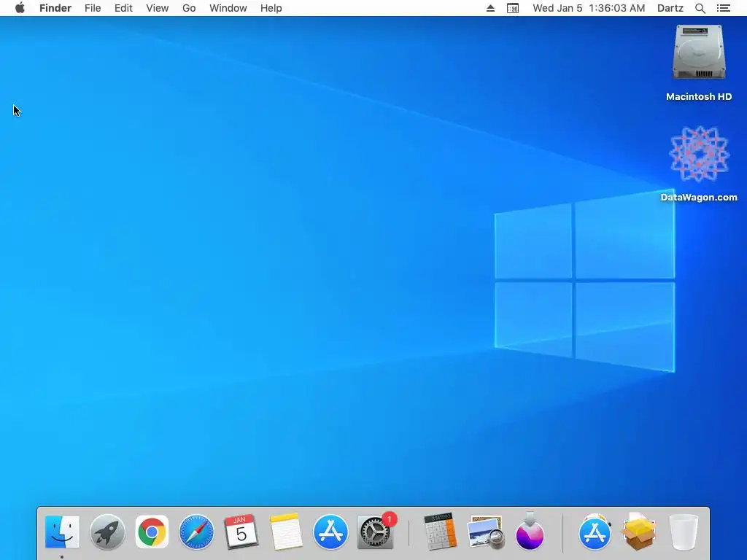
Task: Open the Trash
Action: click(x=684, y=532)
